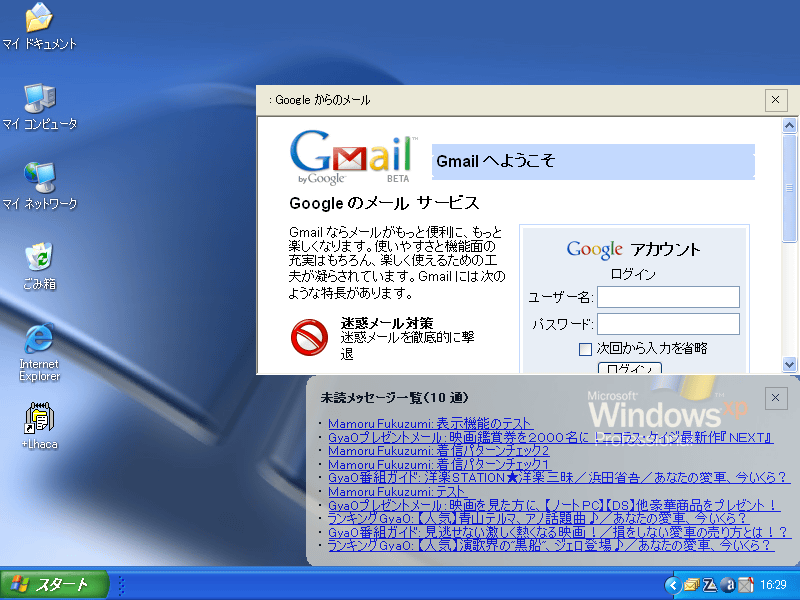The image size is (800, 600).
Task: Open ランキングGyaO message about 演歌界の黒船
Action: 551,545
